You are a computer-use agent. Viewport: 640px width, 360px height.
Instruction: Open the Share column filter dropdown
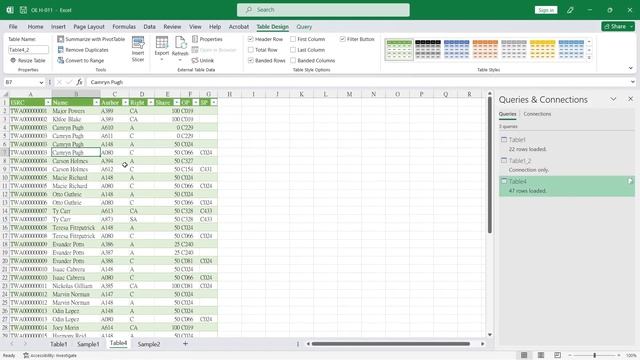[176, 102]
